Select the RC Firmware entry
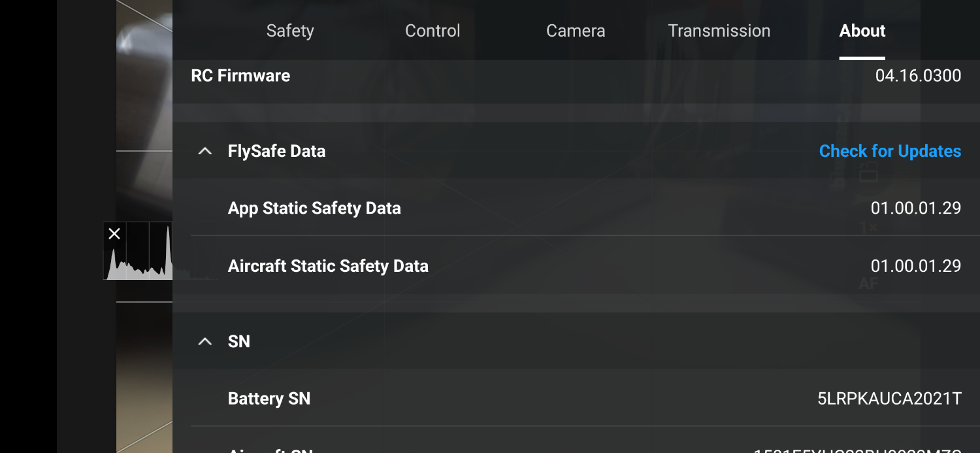 pos(240,75)
